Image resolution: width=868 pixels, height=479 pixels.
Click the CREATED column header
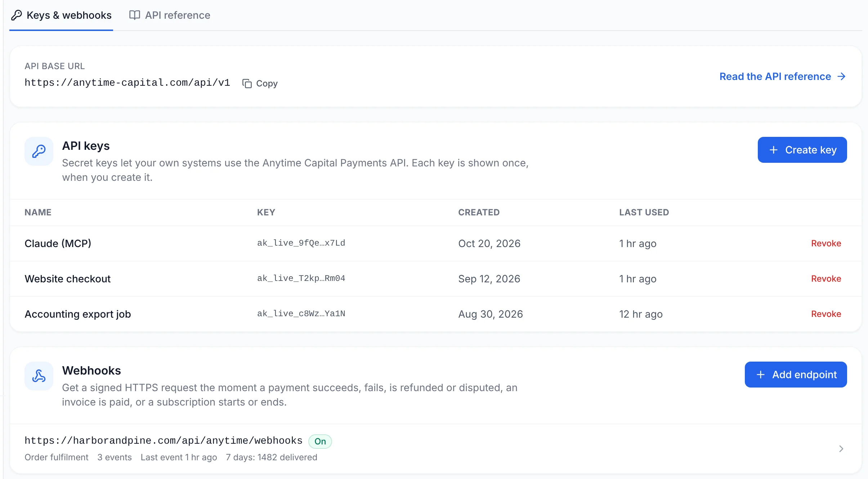coord(479,212)
